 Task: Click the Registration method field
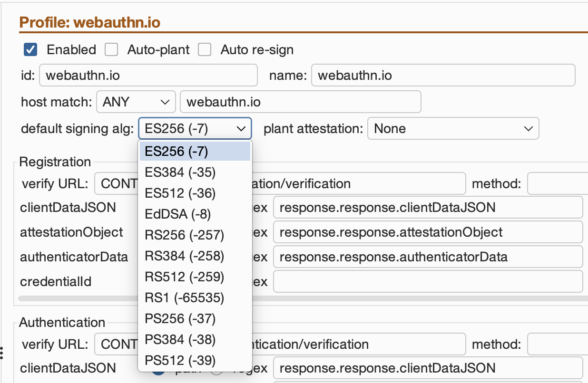(558, 183)
